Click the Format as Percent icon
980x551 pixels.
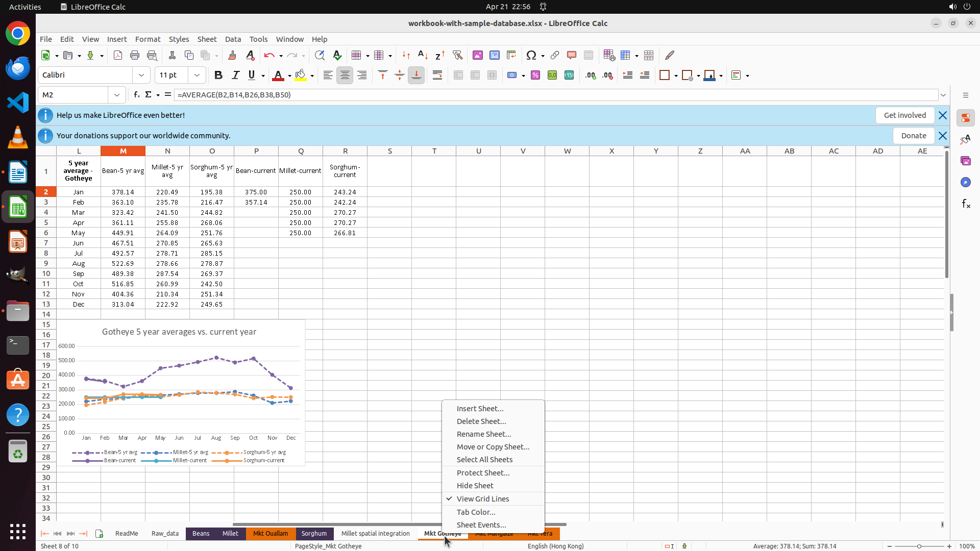(x=535, y=75)
